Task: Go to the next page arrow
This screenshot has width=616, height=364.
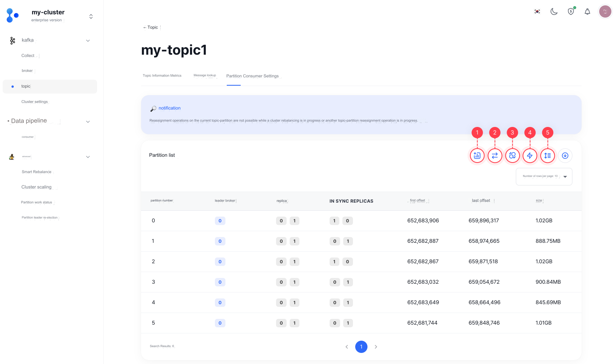Action: [x=376, y=347]
